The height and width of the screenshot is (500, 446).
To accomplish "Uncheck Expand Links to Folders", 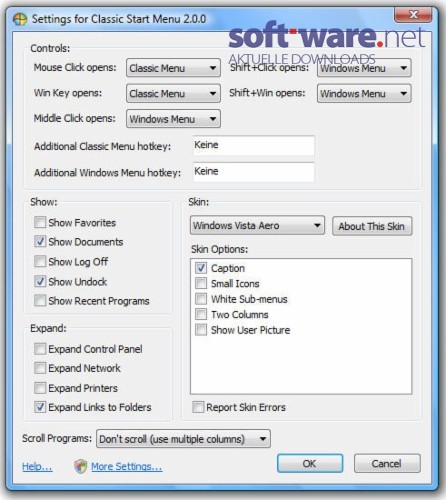I will 40,407.
